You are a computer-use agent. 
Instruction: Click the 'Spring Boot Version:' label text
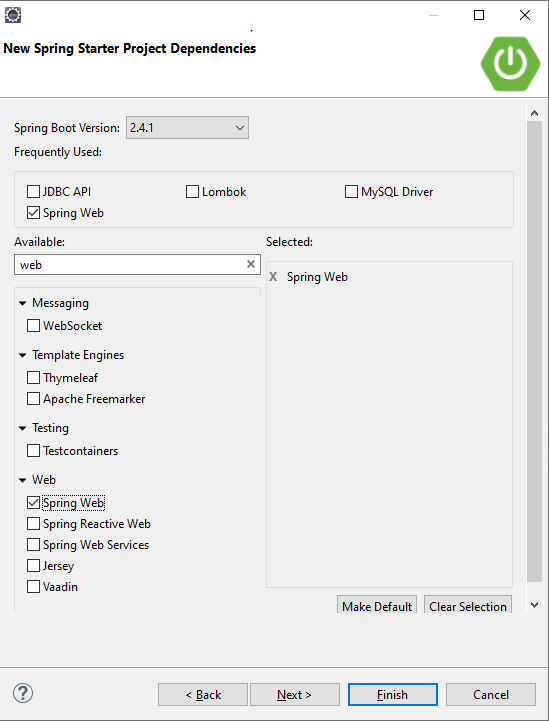tap(67, 128)
